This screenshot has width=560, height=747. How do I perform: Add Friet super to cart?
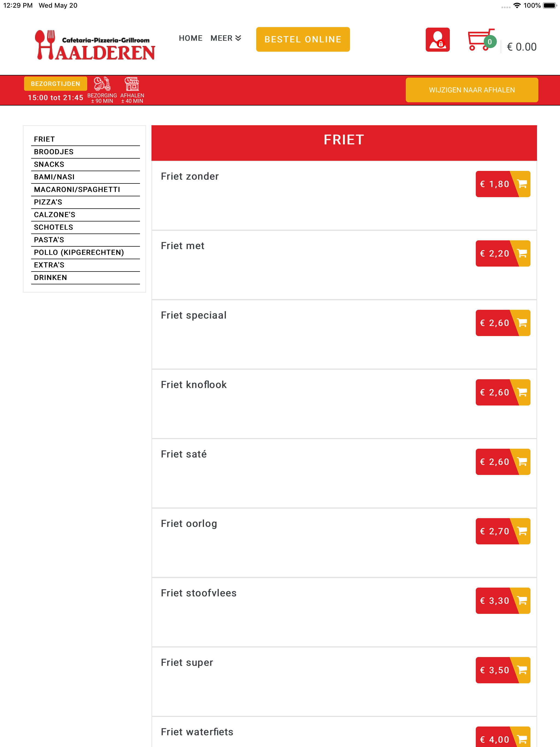(503, 670)
